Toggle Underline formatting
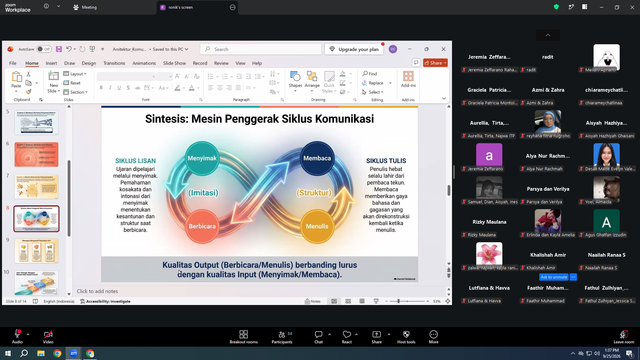This screenshot has width=640, height=360. (119, 88)
